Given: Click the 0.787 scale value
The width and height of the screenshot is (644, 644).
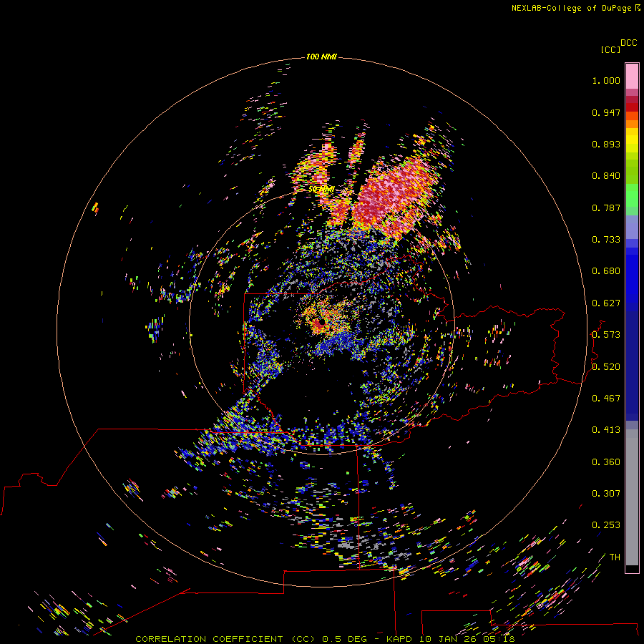Looking at the screenshot, I should [606, 208].
